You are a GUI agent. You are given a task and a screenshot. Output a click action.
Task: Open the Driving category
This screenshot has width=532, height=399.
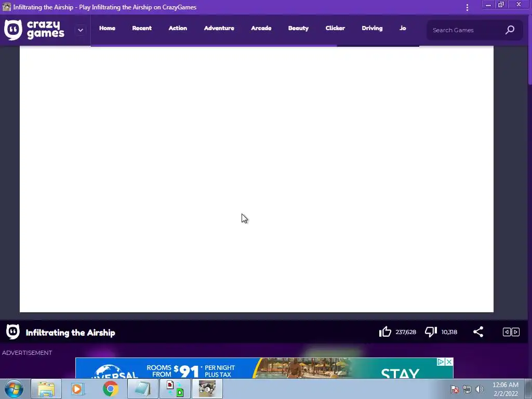pyautogui.click(x=372, y=28)
